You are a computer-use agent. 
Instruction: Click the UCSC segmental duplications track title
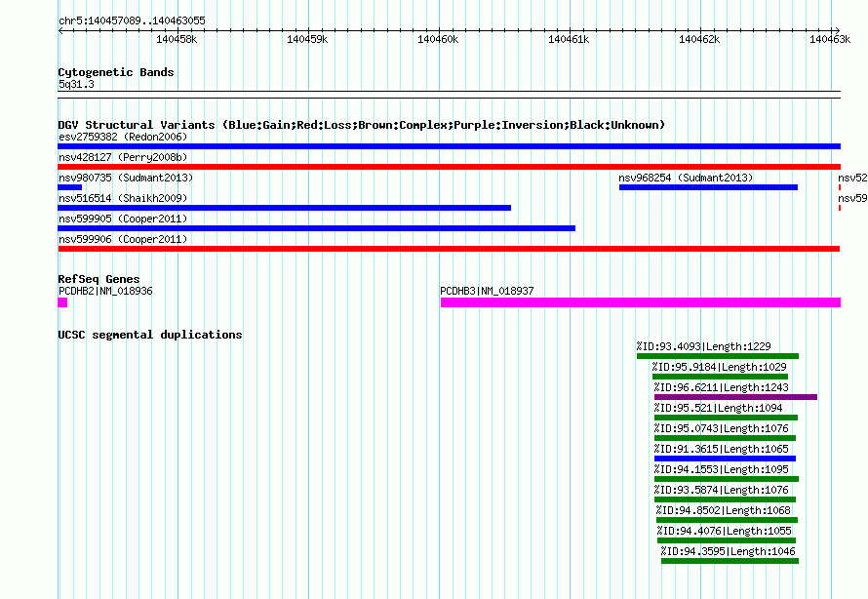point(150,335)
